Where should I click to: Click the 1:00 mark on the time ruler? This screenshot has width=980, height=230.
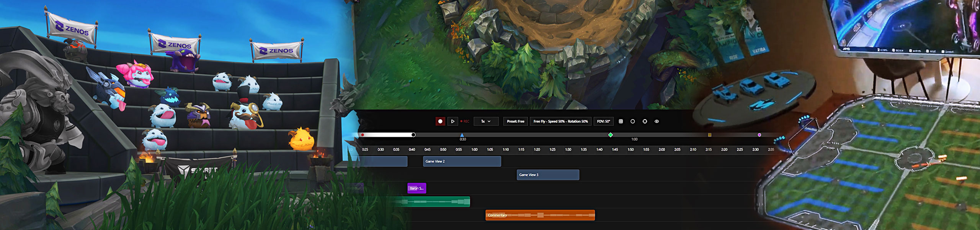pos(474,149)
